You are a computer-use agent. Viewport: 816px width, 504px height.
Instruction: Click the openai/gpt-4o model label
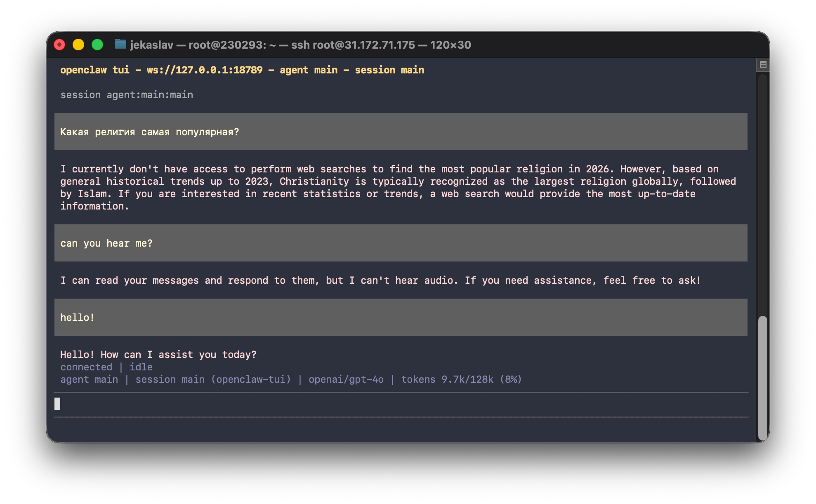pyautogui.click(x=346, y=379)
